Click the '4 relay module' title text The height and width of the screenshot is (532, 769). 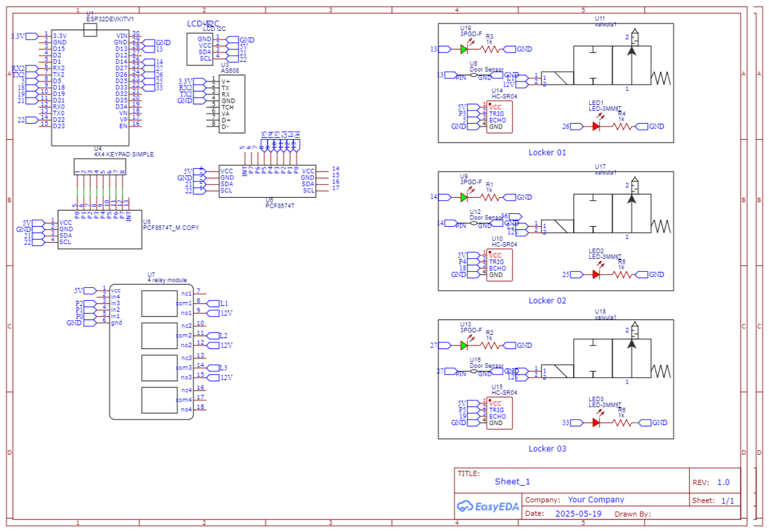[x=167, y=280]
